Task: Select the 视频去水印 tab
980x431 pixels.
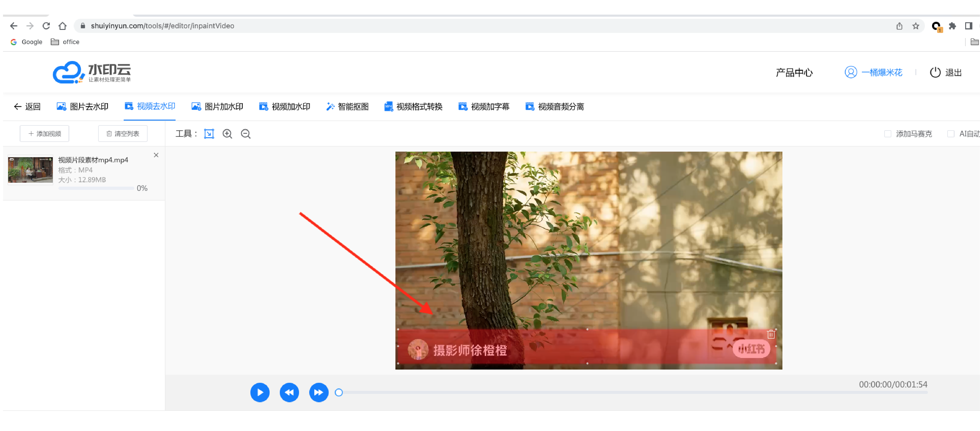Action: pos(150,106)
